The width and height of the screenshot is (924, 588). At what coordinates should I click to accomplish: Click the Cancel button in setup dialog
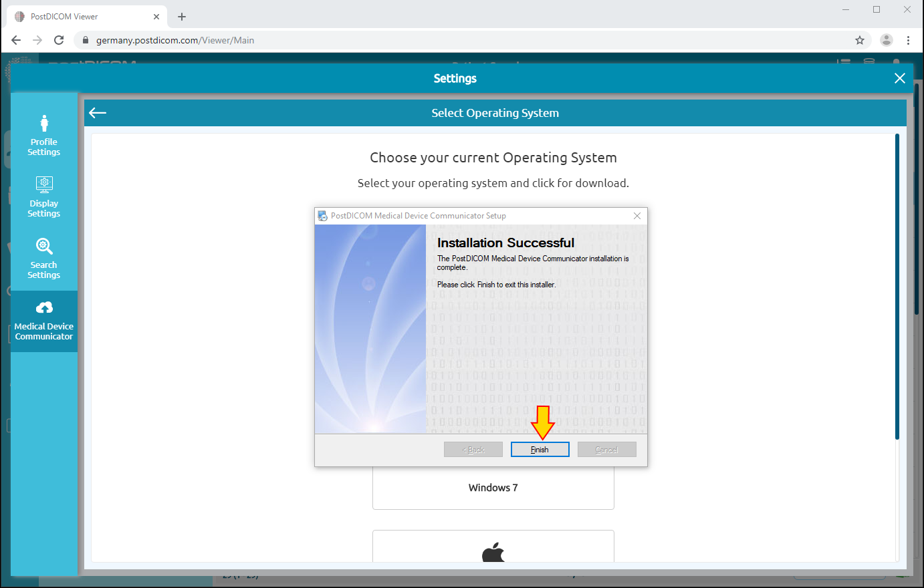pyautogui.click(x=606, y=450)
